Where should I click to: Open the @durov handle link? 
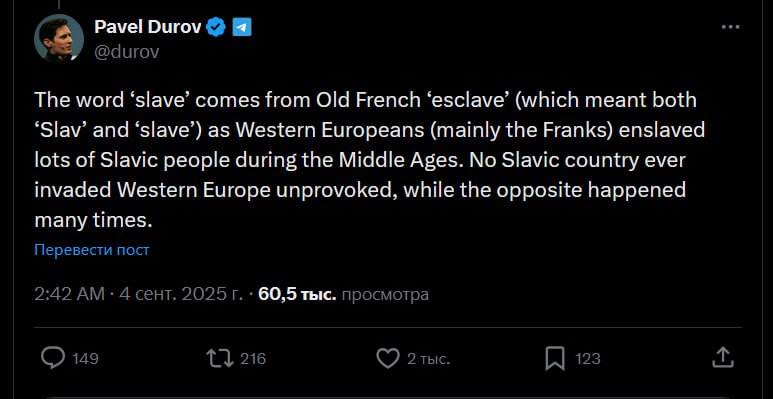[127, 51]
